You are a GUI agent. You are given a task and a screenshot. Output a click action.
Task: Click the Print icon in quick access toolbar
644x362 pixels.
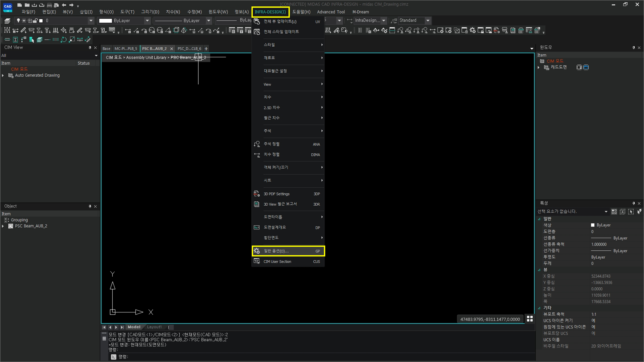tap(49, 5)
